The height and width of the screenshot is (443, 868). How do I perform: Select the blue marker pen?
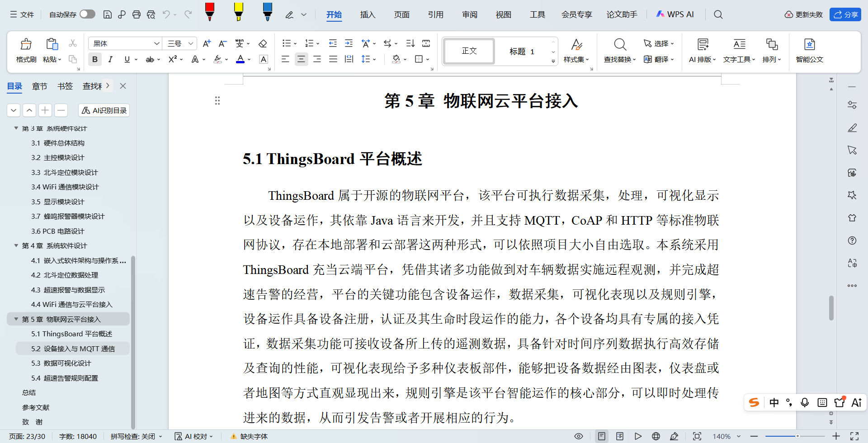(x=267, y=12)
